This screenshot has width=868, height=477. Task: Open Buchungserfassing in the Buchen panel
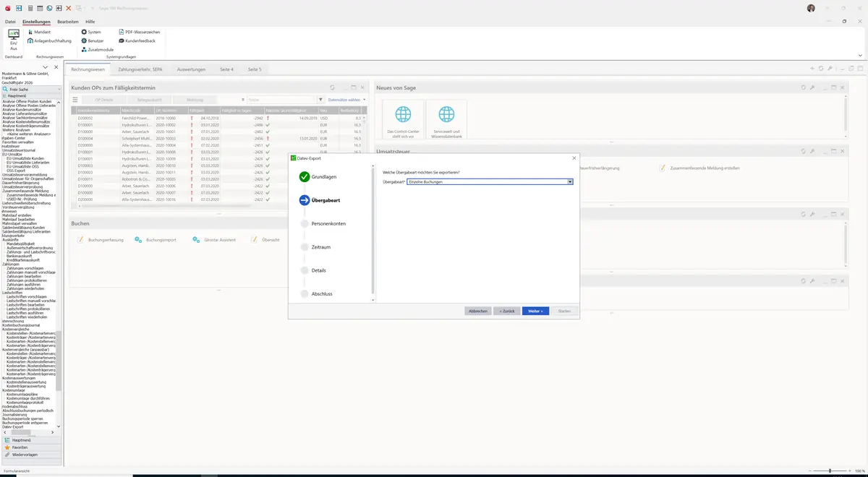[x=101, y=239]
